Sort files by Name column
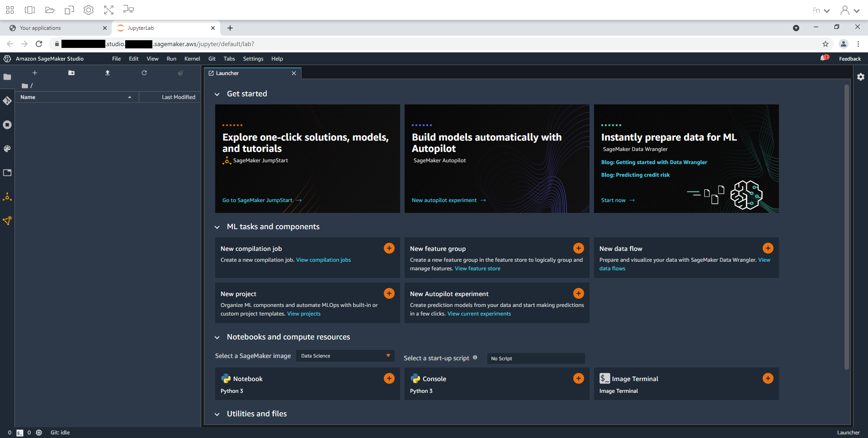Screen dimensions: 868x438 coord(76,97)
